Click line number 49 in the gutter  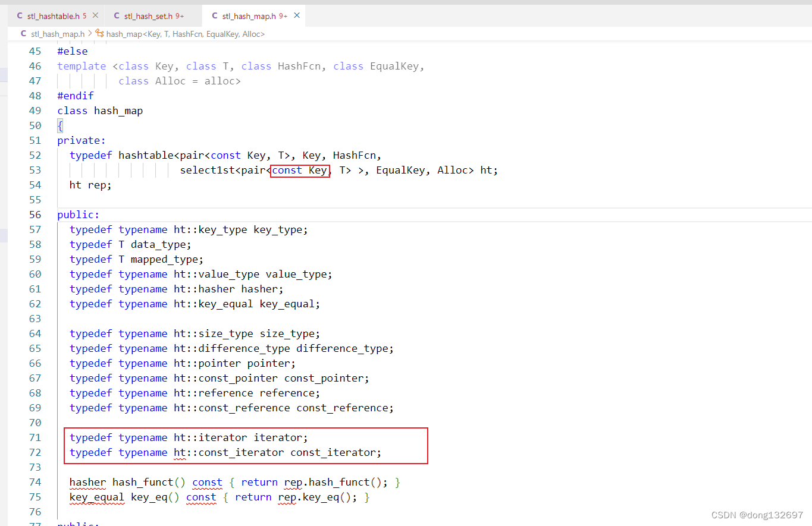pyautogui.click(x=35, y=111)
